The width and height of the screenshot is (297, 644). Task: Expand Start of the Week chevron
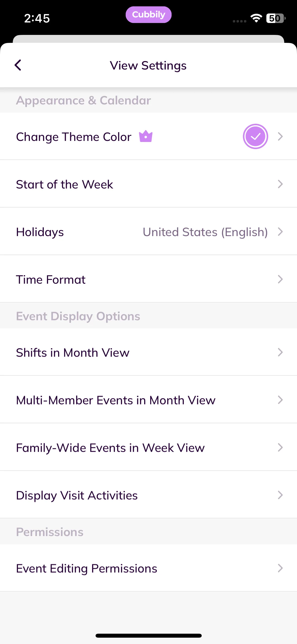tap(280, 184)
